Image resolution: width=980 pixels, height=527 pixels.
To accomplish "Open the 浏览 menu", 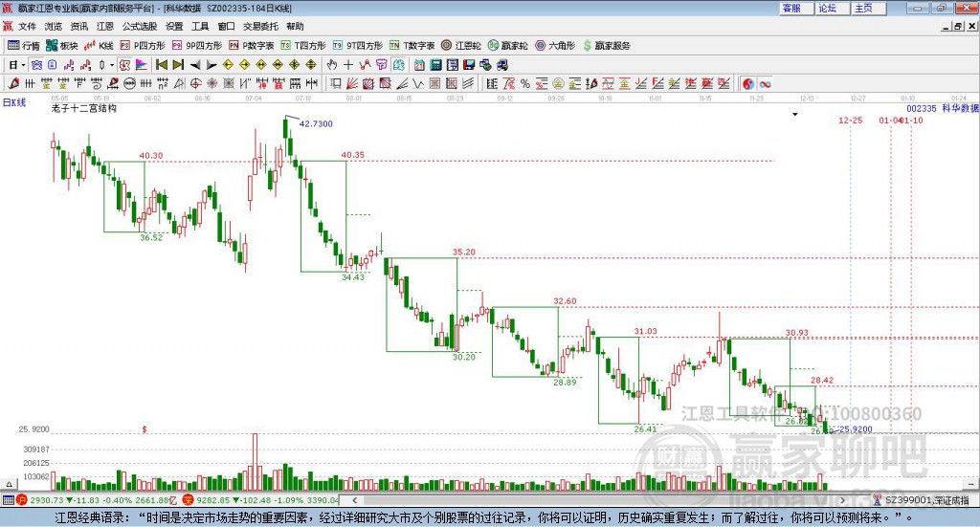I will (54, 26).
